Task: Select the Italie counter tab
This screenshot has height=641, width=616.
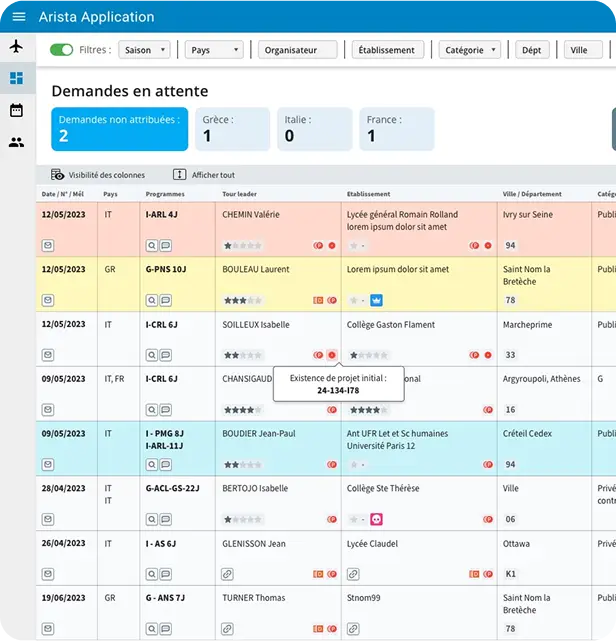Action: click(314, 129)
